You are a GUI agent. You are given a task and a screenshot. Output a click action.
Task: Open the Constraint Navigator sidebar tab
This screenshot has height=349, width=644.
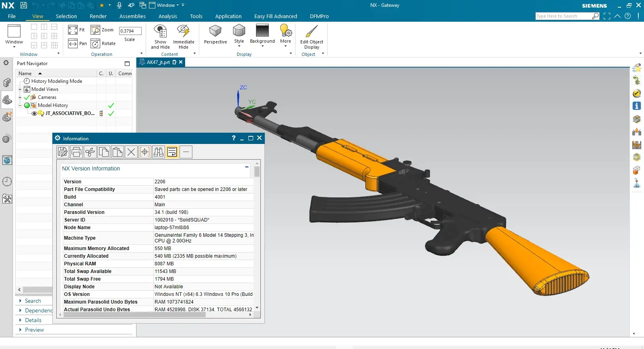coord(7,117)
